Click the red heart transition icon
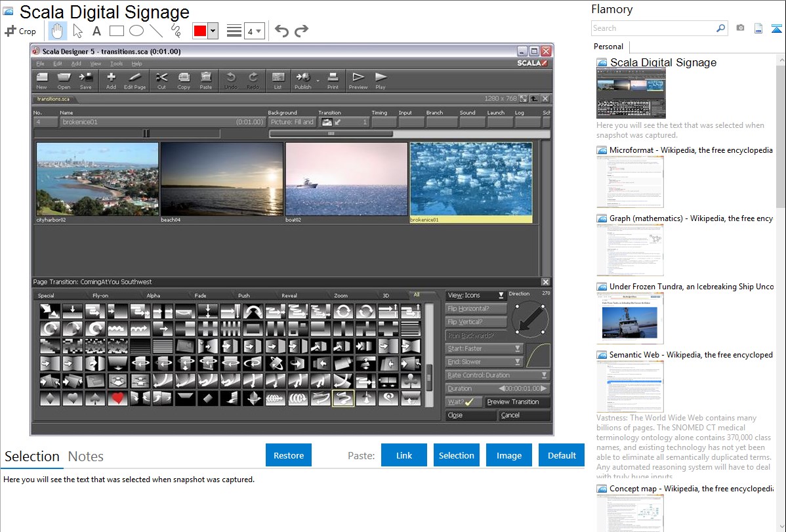This screenshot has height=532, width=786. pos(117,398)
